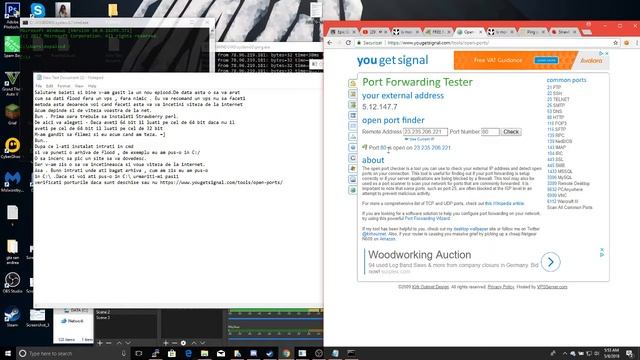This screenshot has height=360, width=640.
Task: Click the last tool icon in yougetsignal's left sidebar
Action: click(353, 190)
